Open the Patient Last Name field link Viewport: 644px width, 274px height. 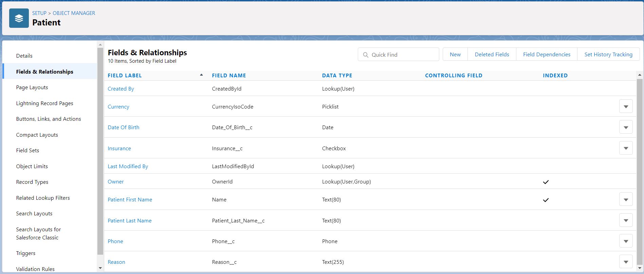tap(130, 221)
